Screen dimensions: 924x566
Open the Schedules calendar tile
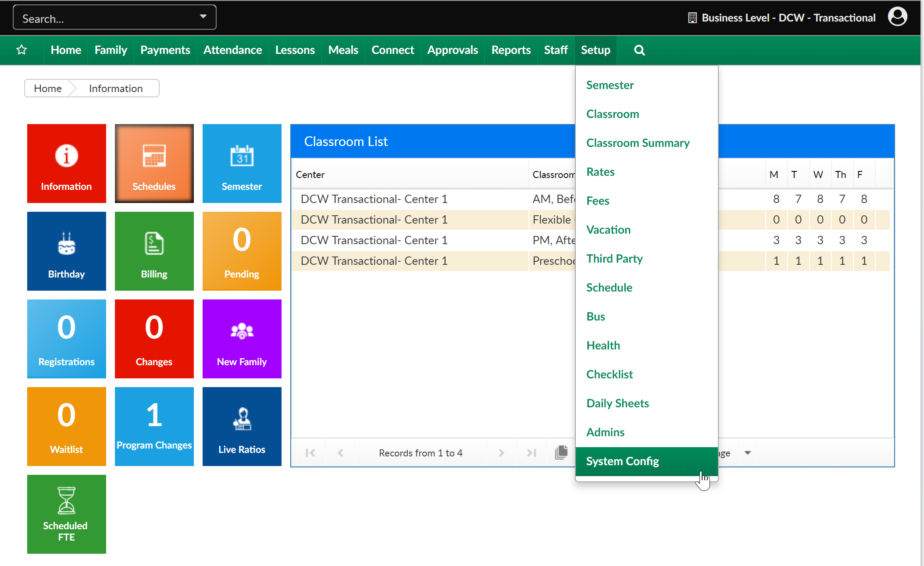[x=154, y=163]
